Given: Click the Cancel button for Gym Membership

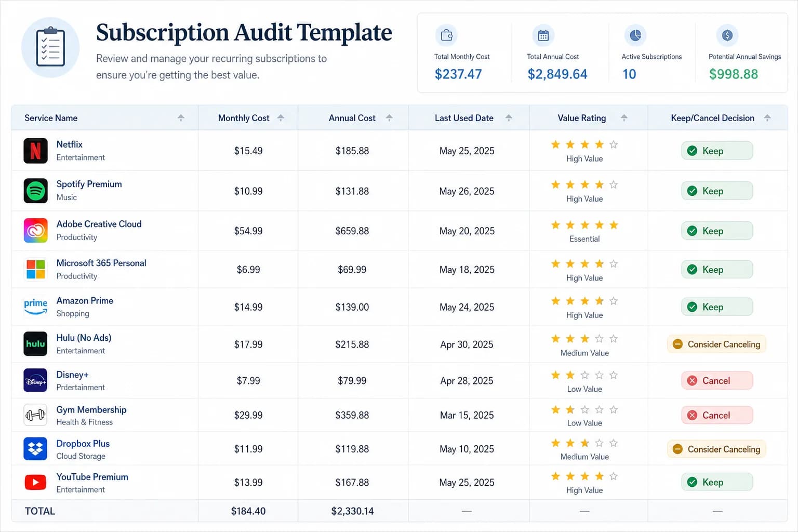Looking at the screenshot, I should [717, 415].
